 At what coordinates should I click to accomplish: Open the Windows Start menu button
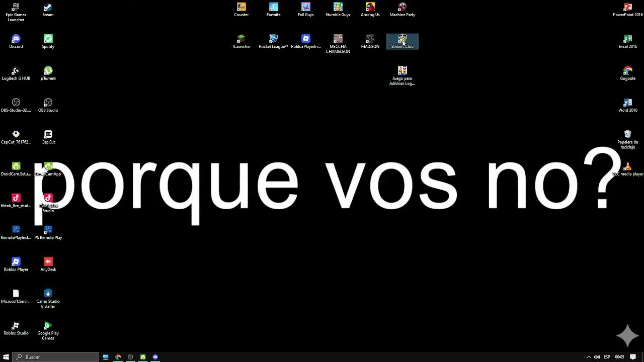click(x=6, y=357)
